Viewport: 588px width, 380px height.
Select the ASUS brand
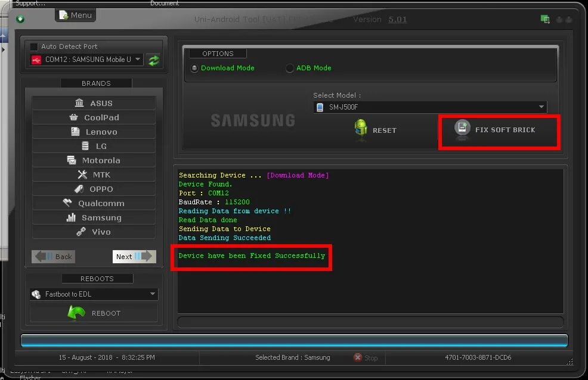click(94, 103)
